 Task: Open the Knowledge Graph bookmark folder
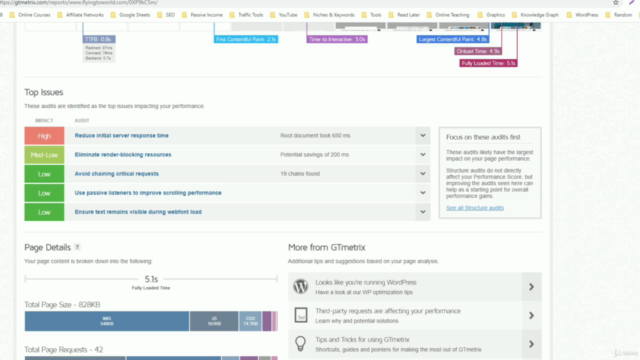[x=535, y=15]
